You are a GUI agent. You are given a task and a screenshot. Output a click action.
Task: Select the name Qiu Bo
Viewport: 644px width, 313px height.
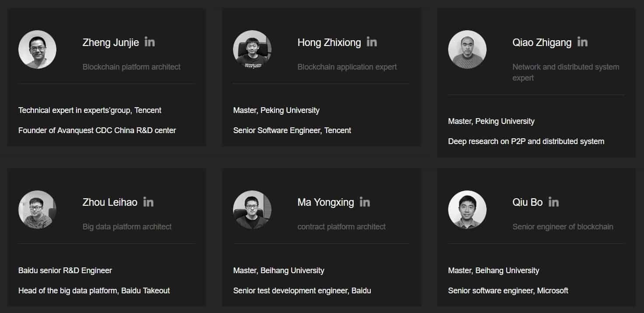tap(527, 202)
